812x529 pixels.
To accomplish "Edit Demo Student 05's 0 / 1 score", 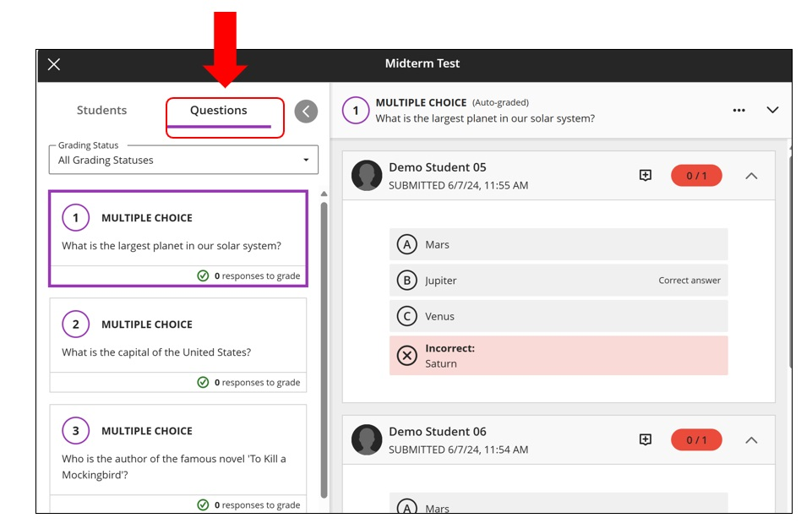I will [x=696, y=176].
